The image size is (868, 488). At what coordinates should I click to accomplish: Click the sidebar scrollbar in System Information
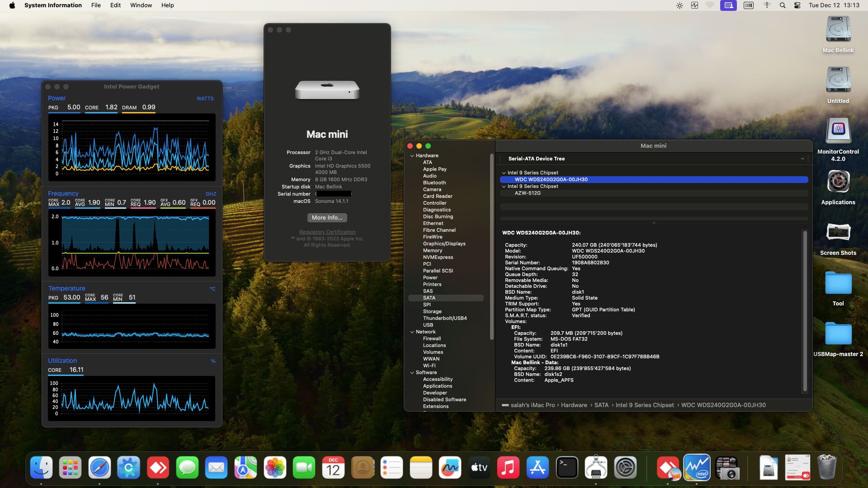(492, 246)
